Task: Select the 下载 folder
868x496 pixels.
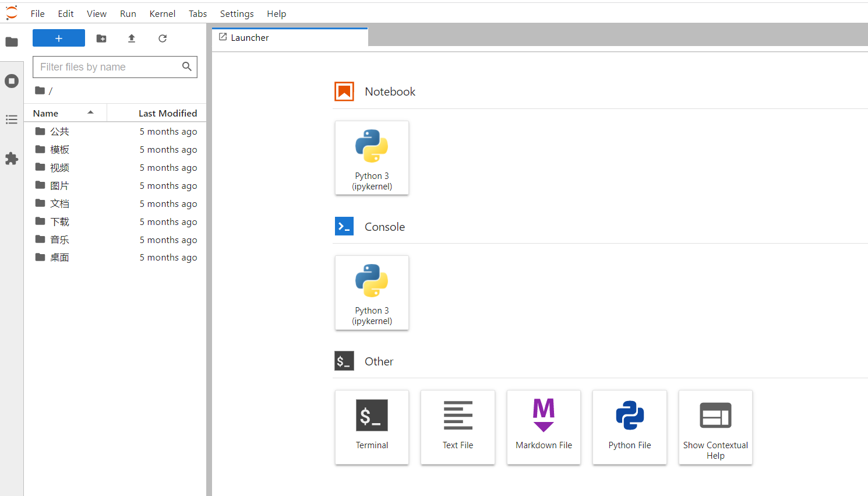Action: (115, 222)
